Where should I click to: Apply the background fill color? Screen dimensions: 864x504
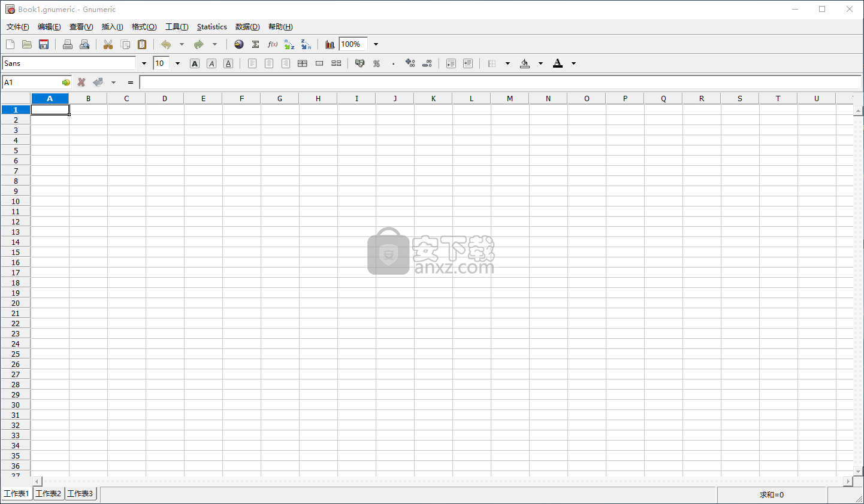525,63
